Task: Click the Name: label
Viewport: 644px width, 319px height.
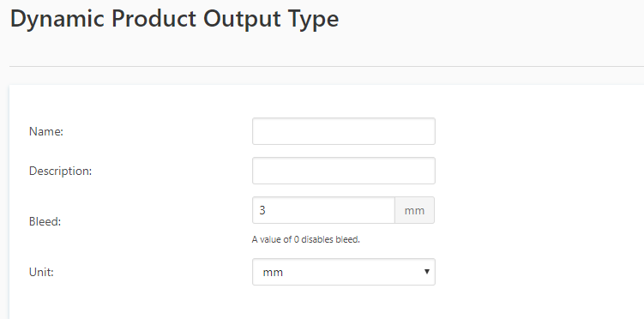Action: (x=46, y=131)
